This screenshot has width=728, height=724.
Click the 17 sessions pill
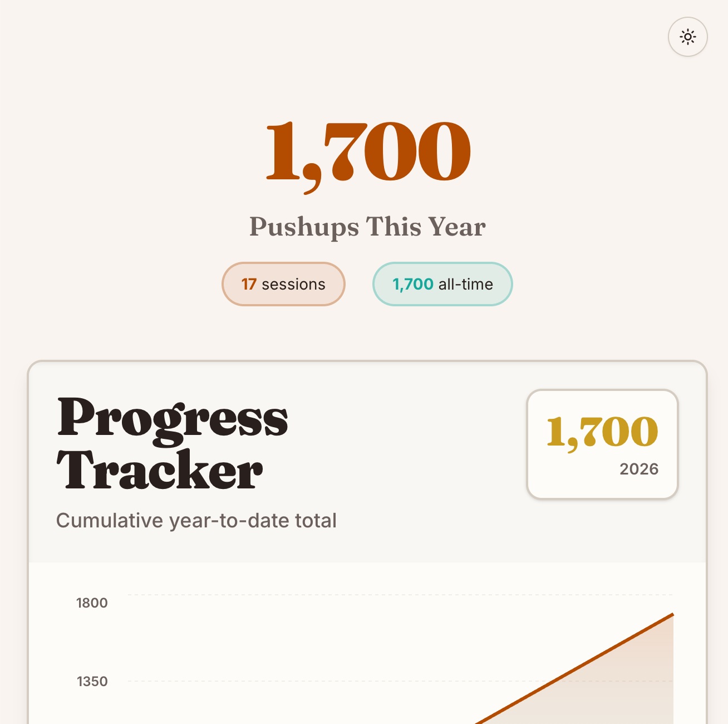[x=283, y=284]
